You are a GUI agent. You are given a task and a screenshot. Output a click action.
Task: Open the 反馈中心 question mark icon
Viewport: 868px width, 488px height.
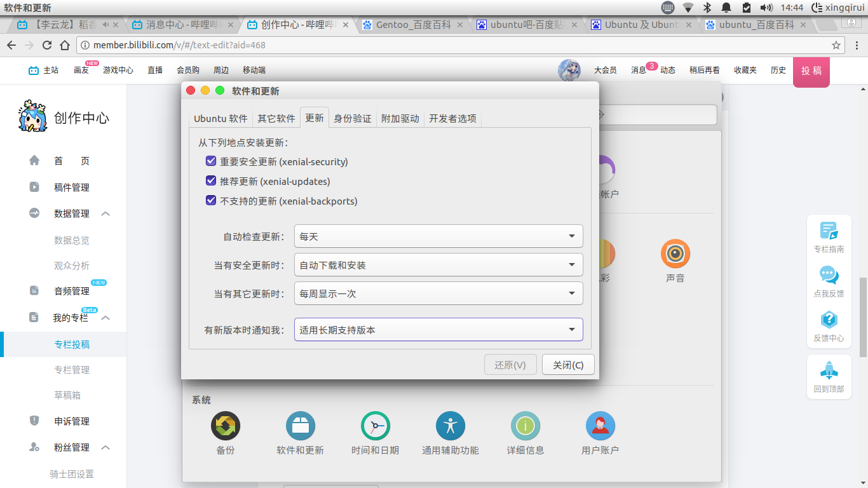[829, 320]
